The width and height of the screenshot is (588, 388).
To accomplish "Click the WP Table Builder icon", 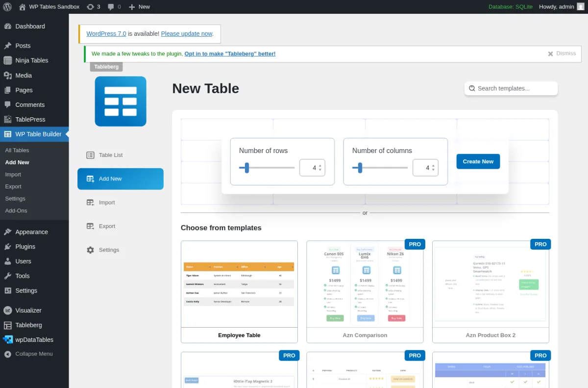I will tap(8, 134).
